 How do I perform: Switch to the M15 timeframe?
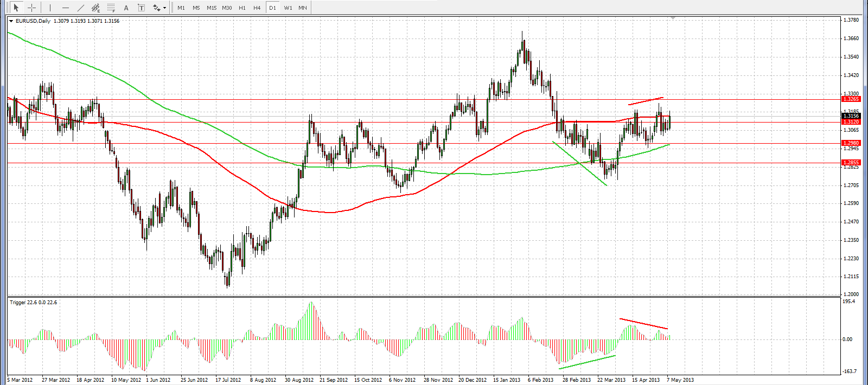212,8
